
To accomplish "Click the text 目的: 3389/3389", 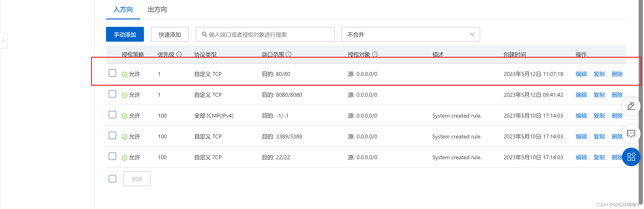I will tap(282, 136).
